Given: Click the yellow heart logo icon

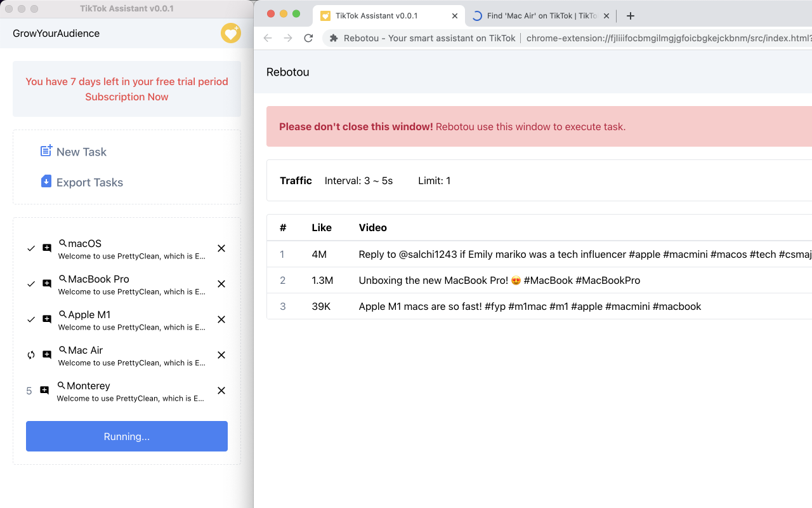Looking at the screenshot, I should coord(231,33).
